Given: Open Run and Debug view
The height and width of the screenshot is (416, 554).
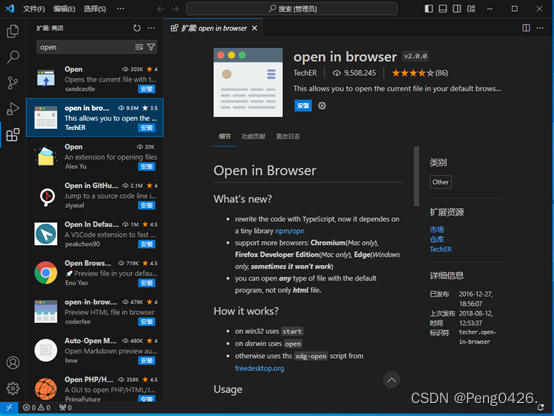Looking at the screenshot, I should pos(13,109).
